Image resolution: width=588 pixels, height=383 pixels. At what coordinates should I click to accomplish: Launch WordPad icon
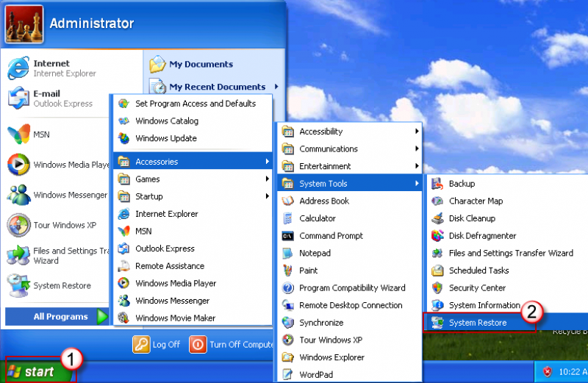click(287, 374)
